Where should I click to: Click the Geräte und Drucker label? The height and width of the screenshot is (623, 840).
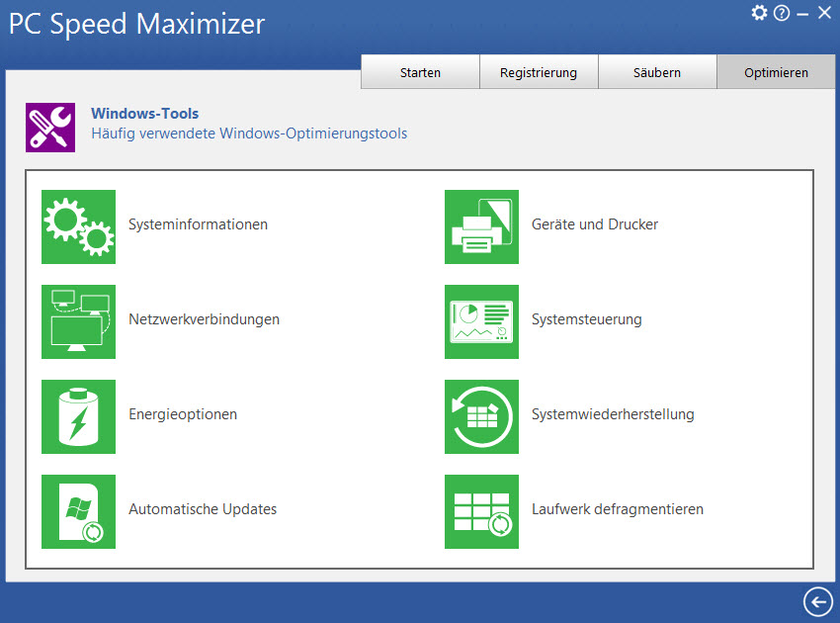(x=595, y=224)
